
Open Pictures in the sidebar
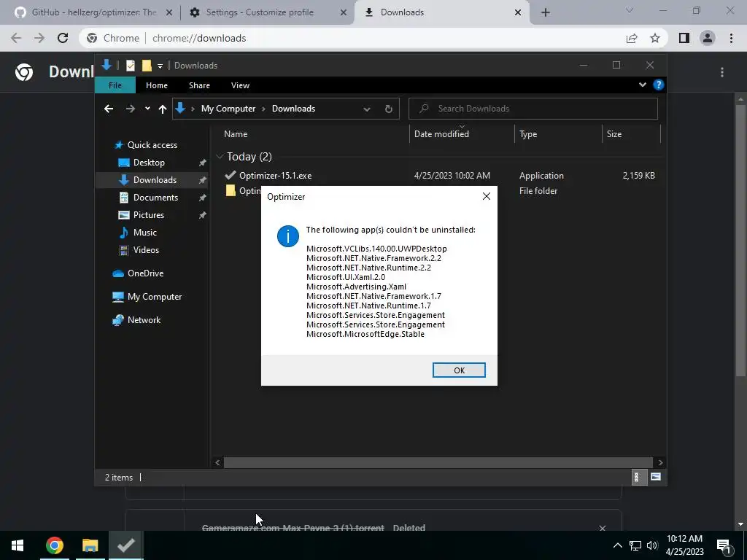pyautogui.click(x=149, y=215)
